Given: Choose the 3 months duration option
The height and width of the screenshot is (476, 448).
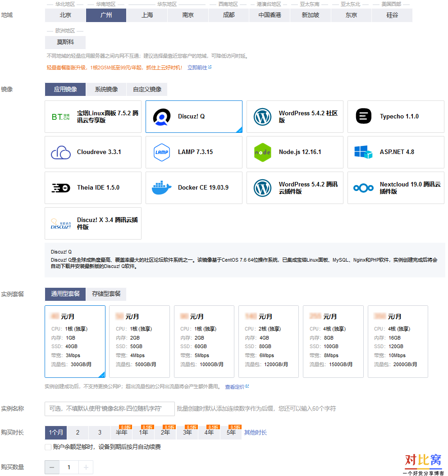Looking at the screenshot, I should tap(100, 432).
